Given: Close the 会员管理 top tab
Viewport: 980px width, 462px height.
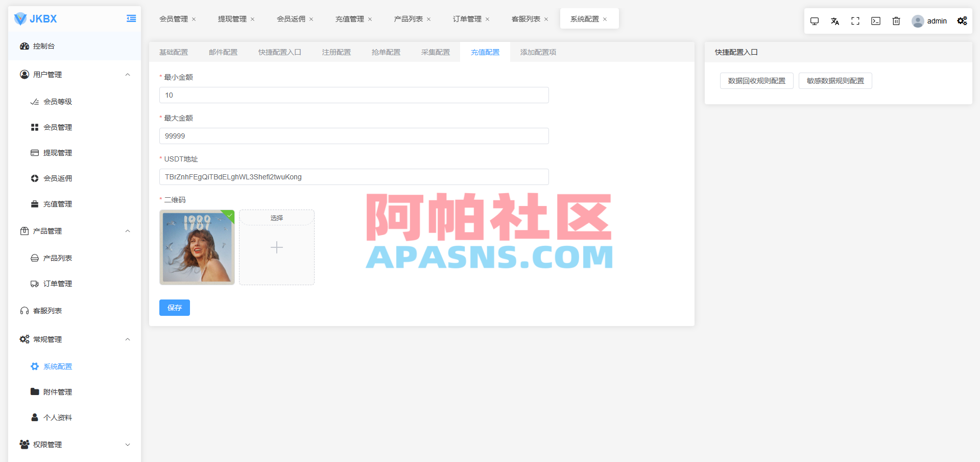Looking at the screenshot, I should [194, 19].
